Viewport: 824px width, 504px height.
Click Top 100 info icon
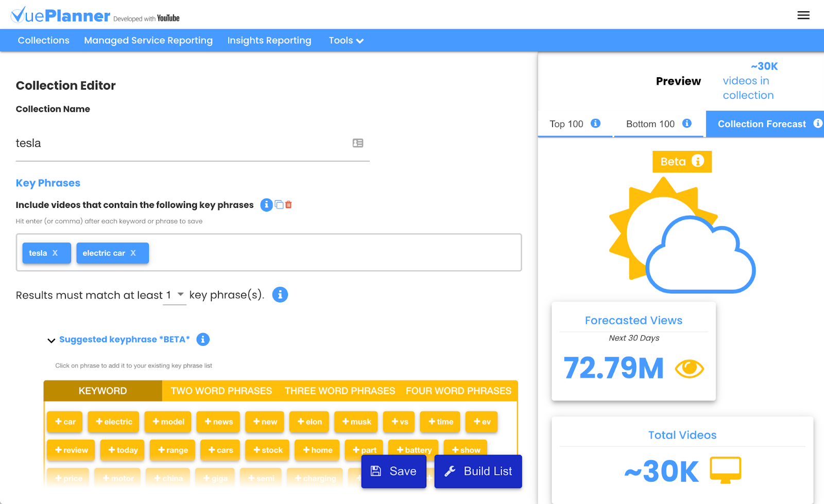click(595, 124)
